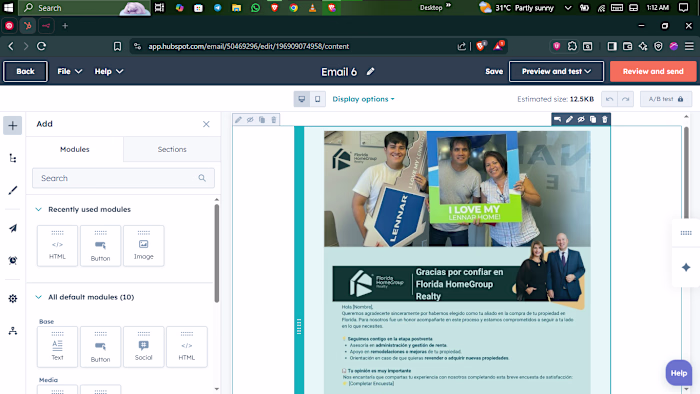Select the HTML module under Base
This screenshot has width=700, height=394.
click(x=187, y=347)
